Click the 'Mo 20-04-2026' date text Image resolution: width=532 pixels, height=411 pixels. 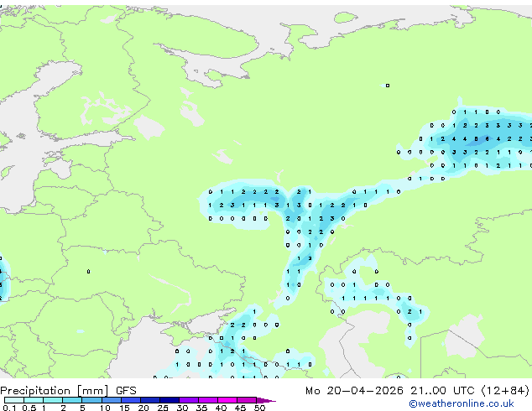coord(354,391)
